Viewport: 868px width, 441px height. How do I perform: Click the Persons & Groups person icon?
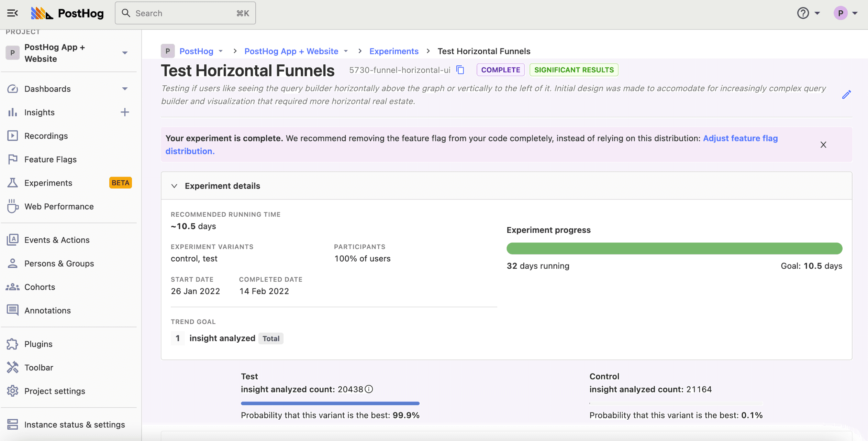pyautogui.click(x=13, y=263)
